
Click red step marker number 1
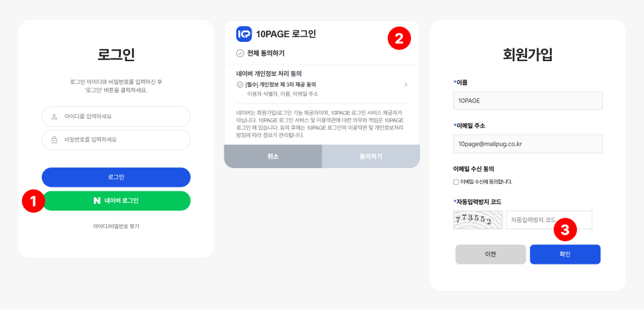click(33, 201)
